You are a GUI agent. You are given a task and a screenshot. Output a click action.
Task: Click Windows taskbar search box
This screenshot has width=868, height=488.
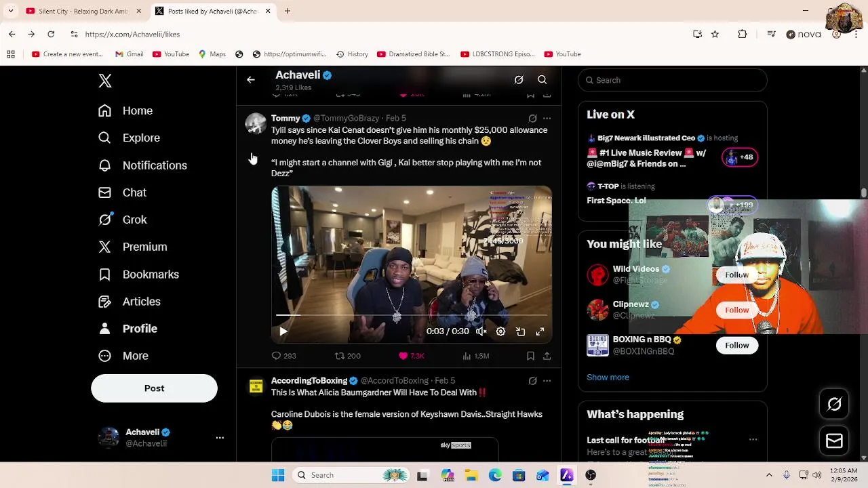pos(351,475)
